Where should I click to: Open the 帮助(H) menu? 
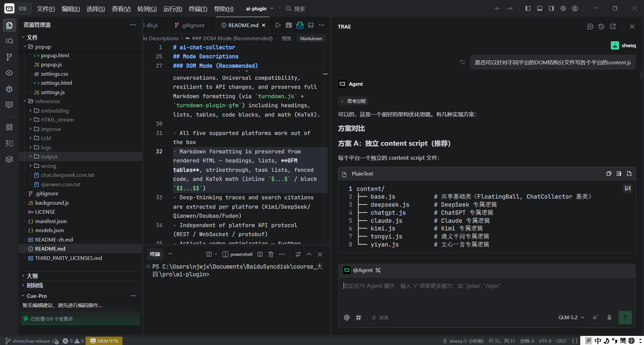point(224,9)
